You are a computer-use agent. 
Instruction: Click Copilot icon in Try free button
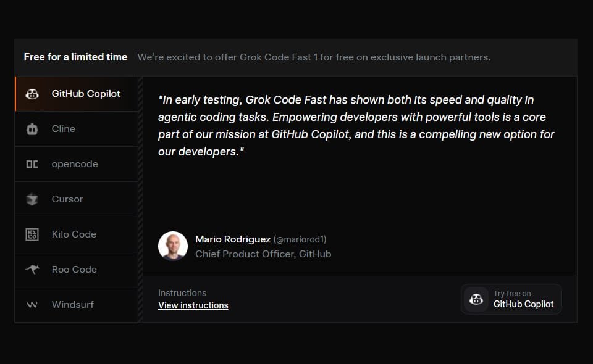pos(476,299)
